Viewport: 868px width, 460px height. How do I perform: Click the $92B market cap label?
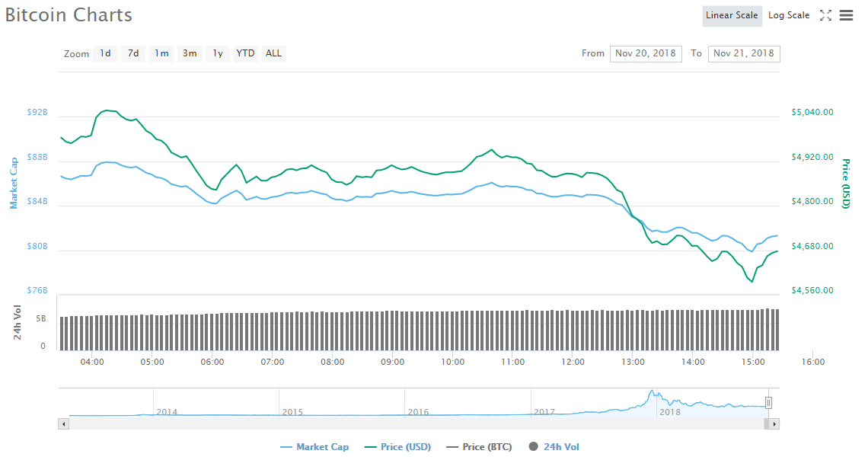[37, 113]
